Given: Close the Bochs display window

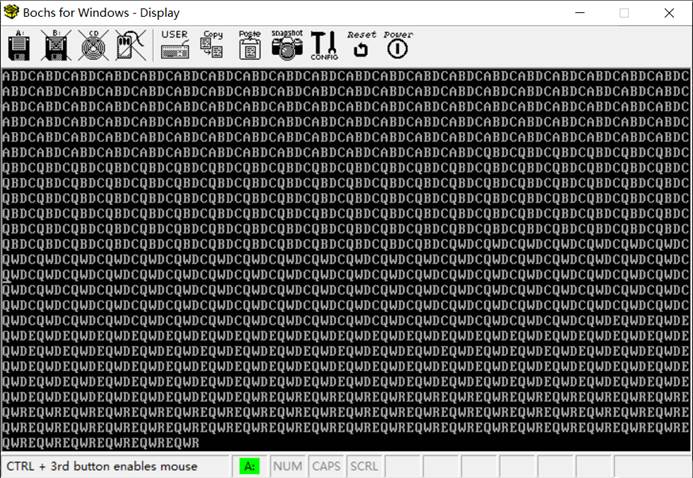Looking at the screenshot, I should [669, 12].
